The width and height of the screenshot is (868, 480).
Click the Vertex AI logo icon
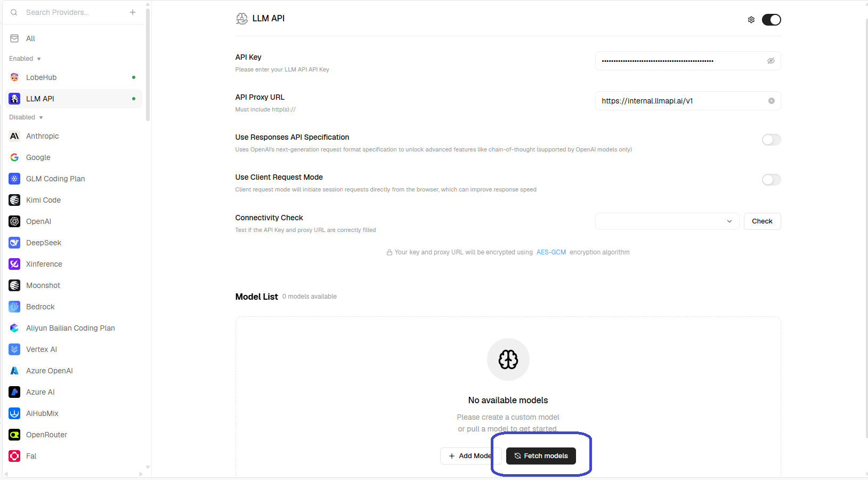[14, 349]
